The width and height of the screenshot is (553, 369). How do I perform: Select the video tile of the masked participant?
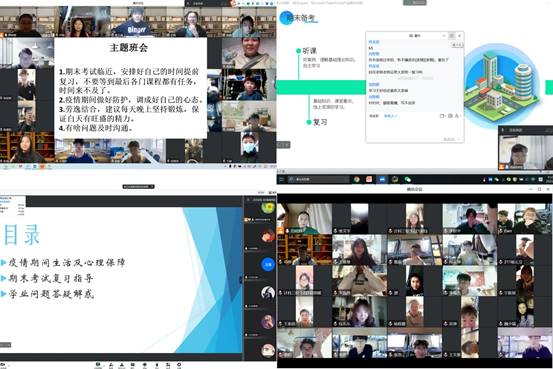[x=249, y=147]
